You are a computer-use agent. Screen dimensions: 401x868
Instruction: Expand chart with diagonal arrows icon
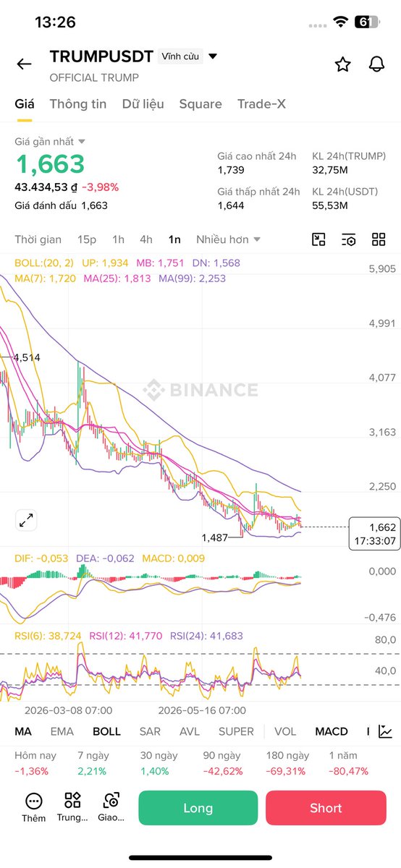tap(26, 519)
